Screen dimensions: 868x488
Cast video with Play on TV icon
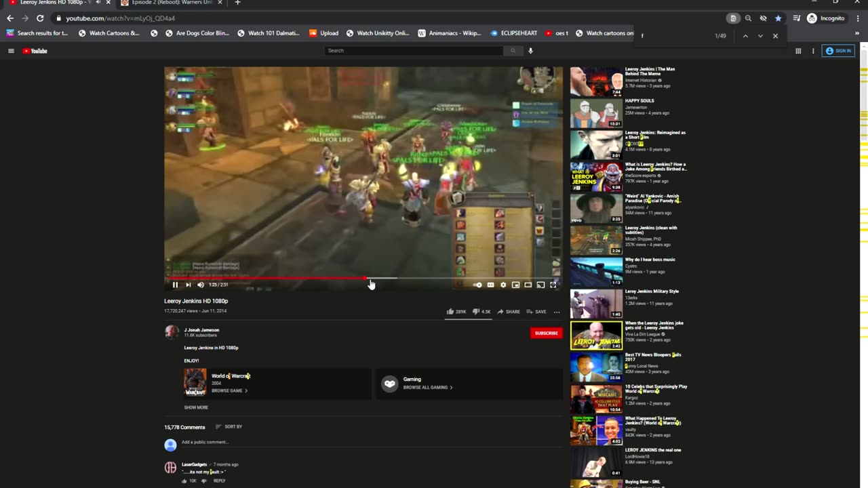point(540,285)
